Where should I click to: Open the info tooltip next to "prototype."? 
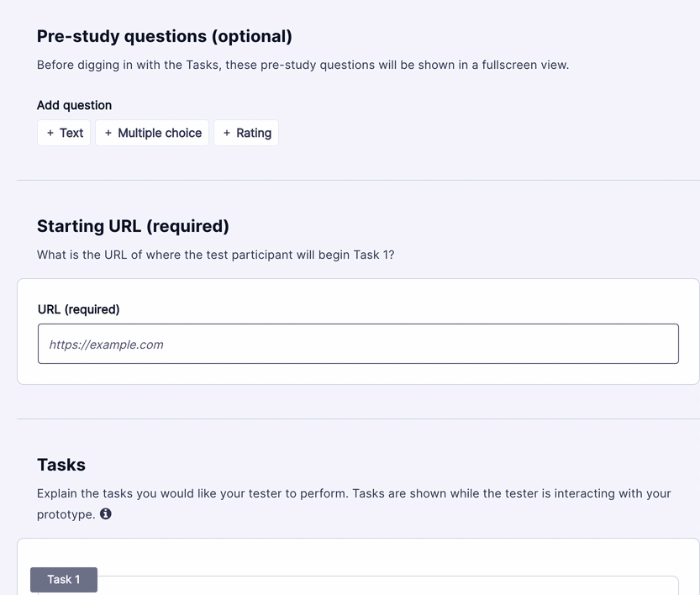105,513
